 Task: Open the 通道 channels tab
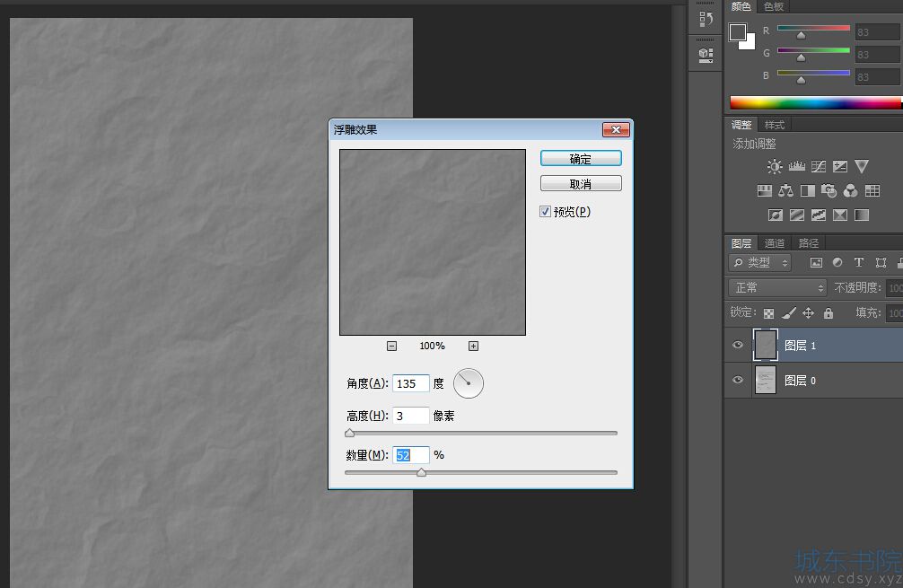pyautogui.click(x=774, y=243)
